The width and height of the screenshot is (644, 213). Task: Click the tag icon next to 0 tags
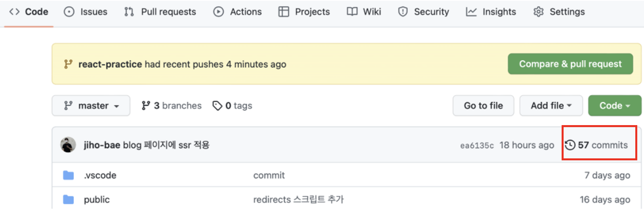tap(217, 106)
